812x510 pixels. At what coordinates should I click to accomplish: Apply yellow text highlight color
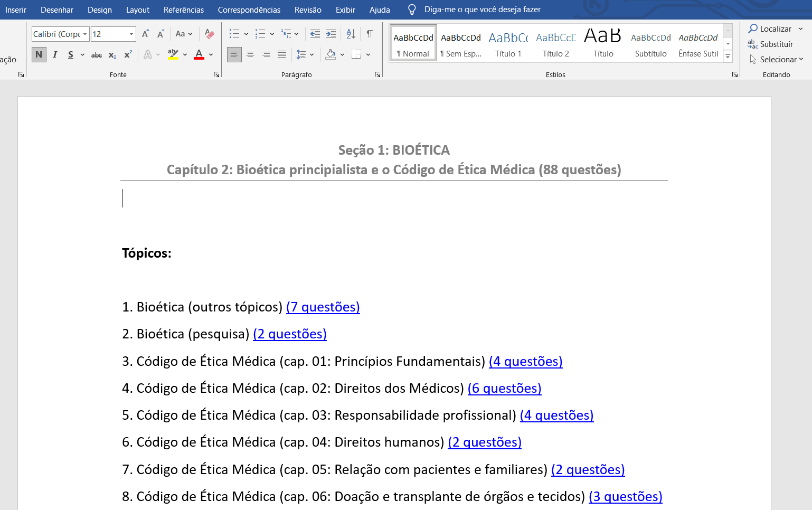(x=173, y=54)
